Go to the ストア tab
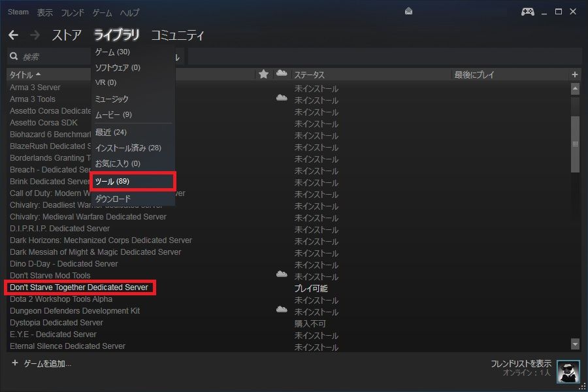 coord(67,35)
